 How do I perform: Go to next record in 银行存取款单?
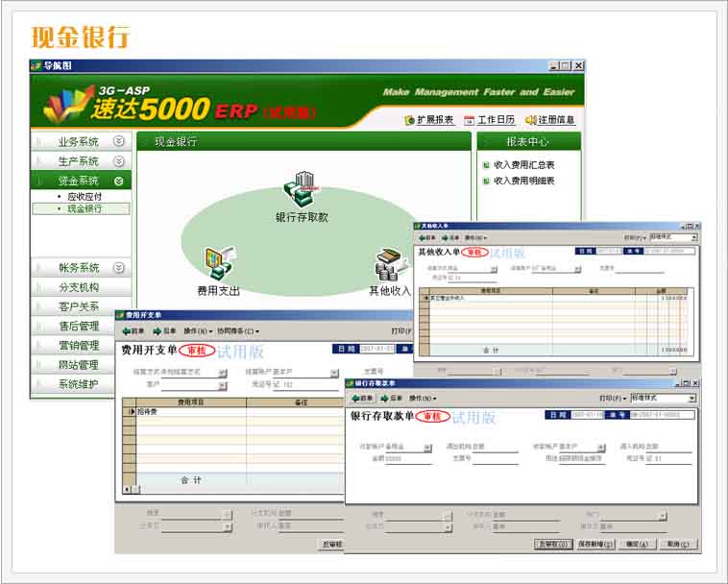tap(392, 398)
